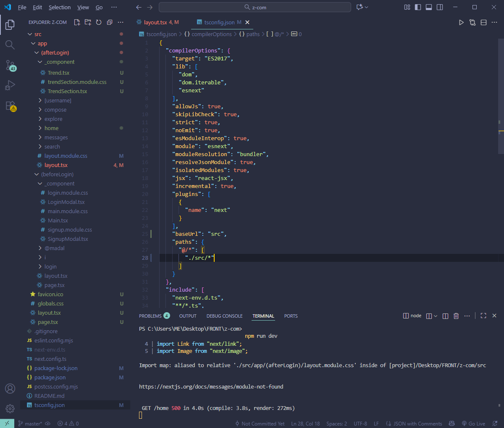Open errors and warnings count in status bar

[68, 423]
